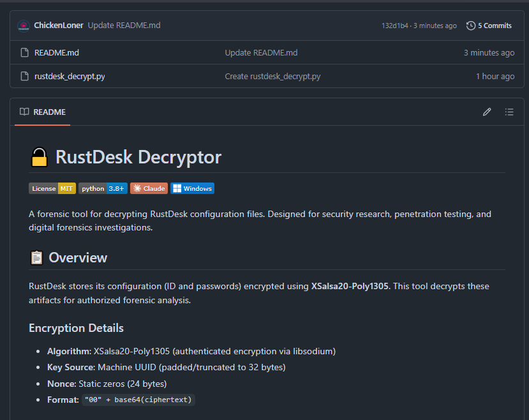Open the README.md file
The height and width of the screenshot is (420, 529).
[x=57, y=52]
